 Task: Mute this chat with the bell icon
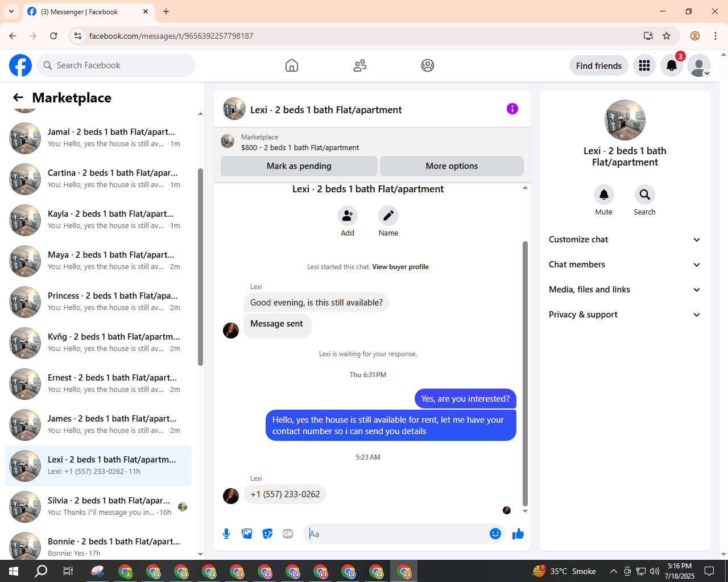pyautogui.click(x=604, y=195)
